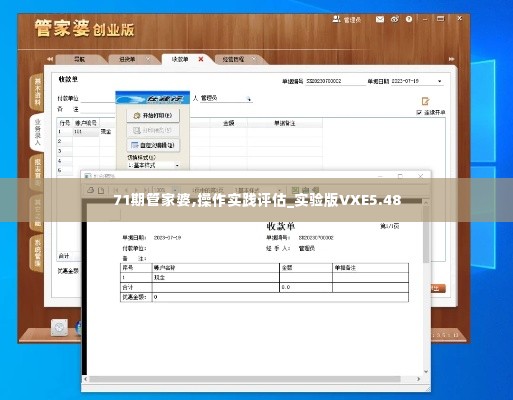Click the preview scroll-down arrow
The image size is (513, 400).
[426, 371]
